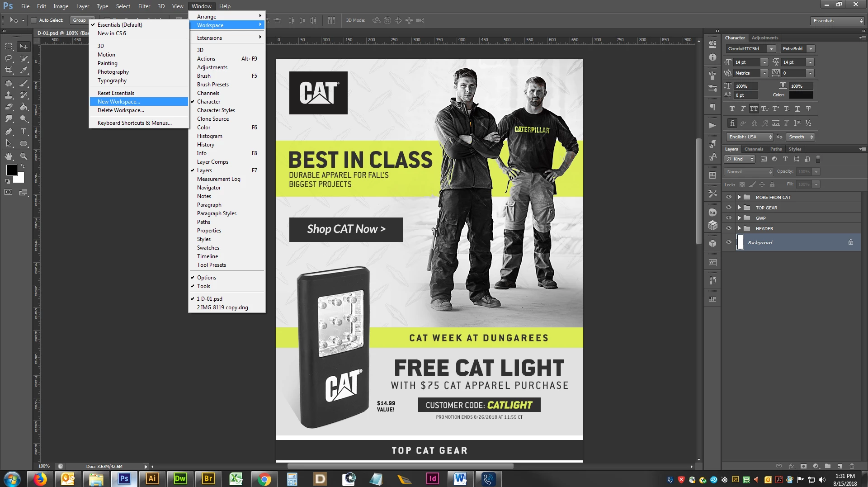
Task: Open Illustrator from the Windows taskbar
Action: (x=152, y=479)
